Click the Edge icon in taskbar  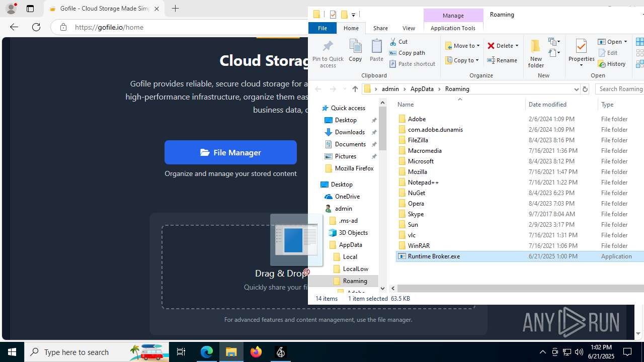coord(207,352)
